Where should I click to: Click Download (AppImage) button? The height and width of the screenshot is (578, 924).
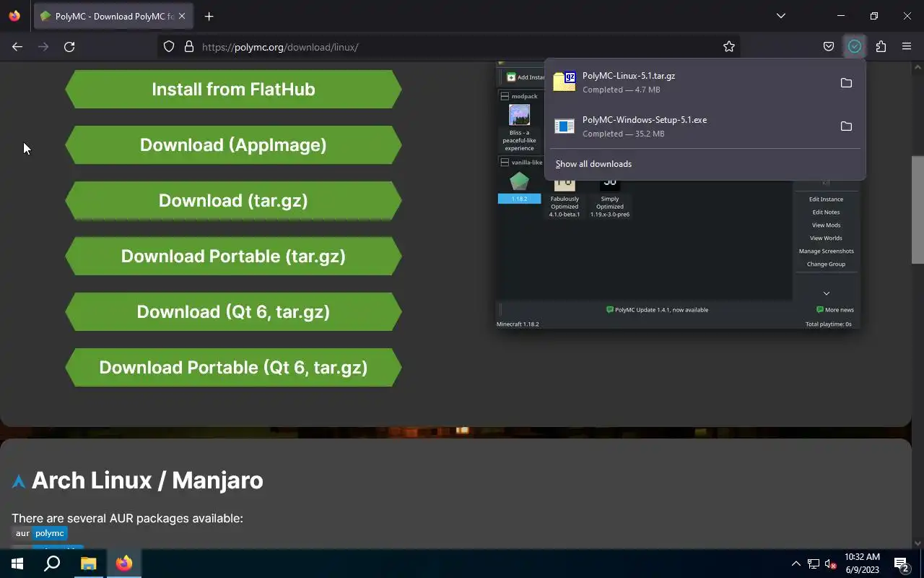[x=233, y=144]
